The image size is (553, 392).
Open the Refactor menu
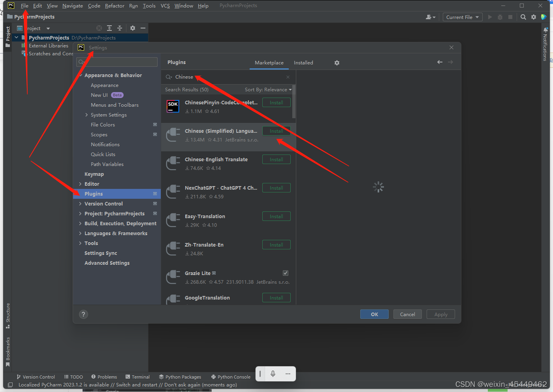pyautogui.click(x=115, y=6)
